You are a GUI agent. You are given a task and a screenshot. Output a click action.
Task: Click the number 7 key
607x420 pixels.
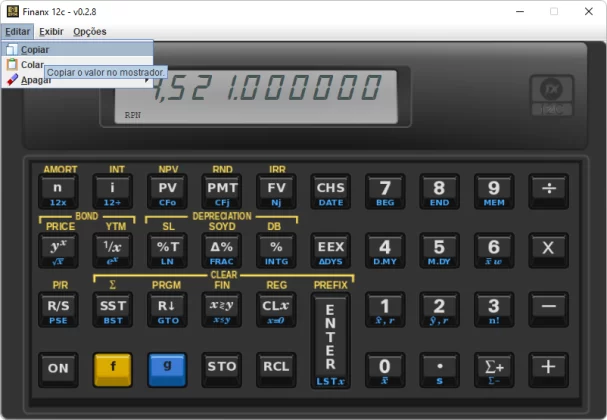(x=385, y=192)
